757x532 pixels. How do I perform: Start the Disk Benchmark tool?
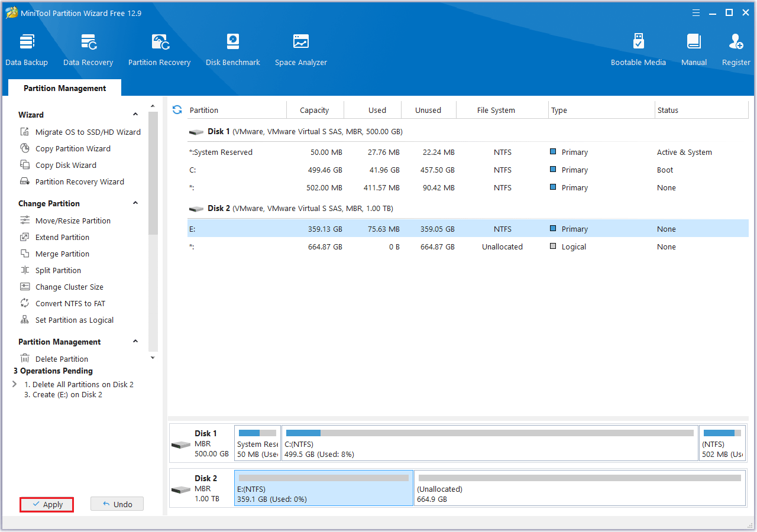233,50
